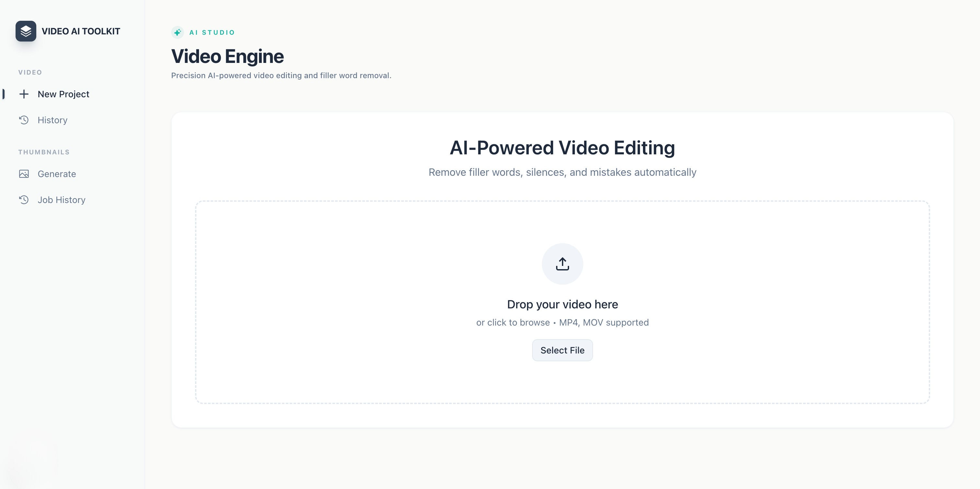This screenshot has width=980, height=489.
Task: Go to thumbnail Generate page
Action: 57,174
